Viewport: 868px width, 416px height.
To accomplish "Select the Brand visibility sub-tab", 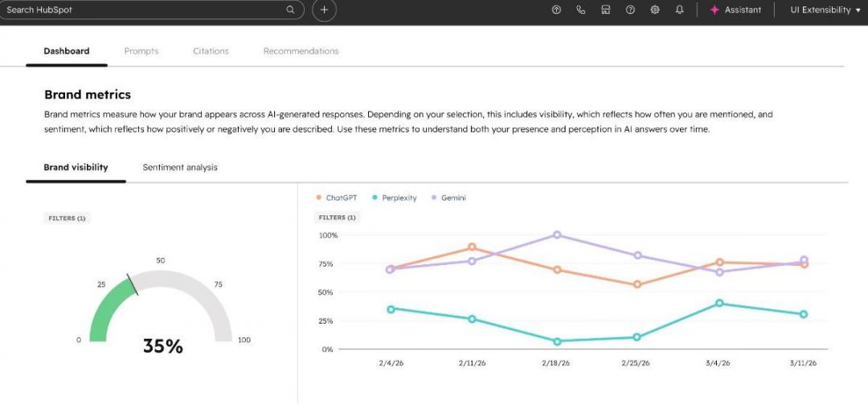I will (76, 167).
